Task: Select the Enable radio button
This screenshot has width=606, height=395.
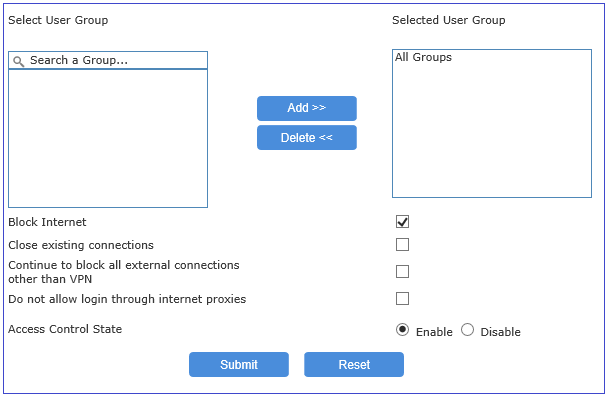Action: [402, 330]
